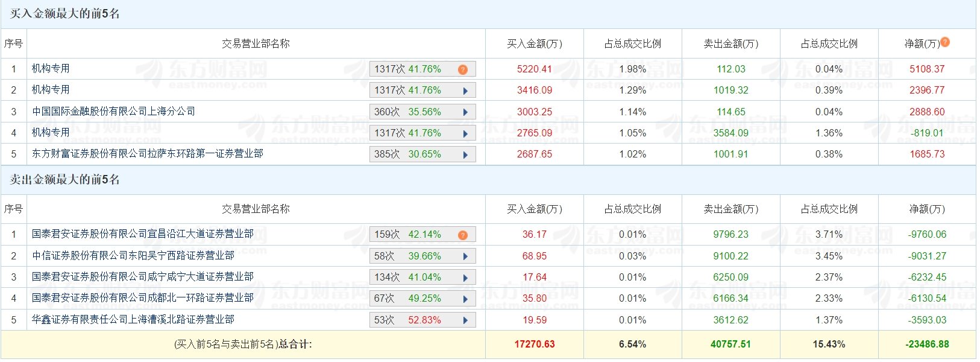Click the 53次 52.83% statistics box
The width and height of the screenshot is (980, 362).
(x=422, y=320)
